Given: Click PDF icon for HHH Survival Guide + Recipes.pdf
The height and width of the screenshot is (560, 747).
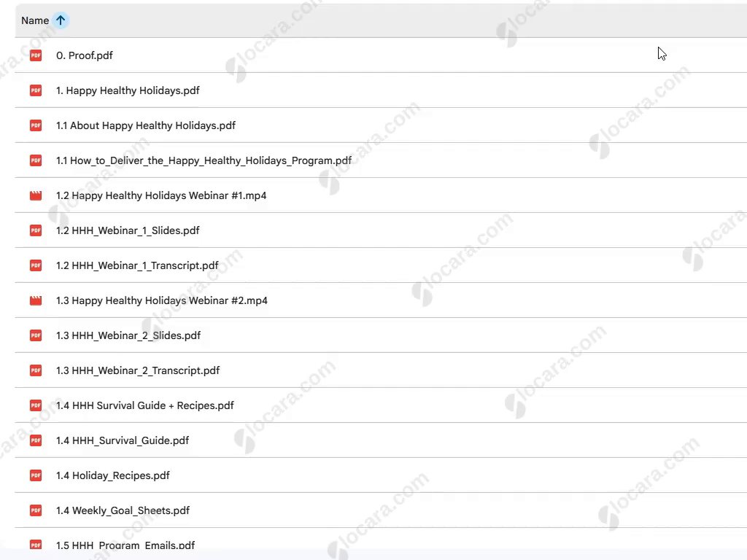Looking at the screenshot, I should [36, 405].
